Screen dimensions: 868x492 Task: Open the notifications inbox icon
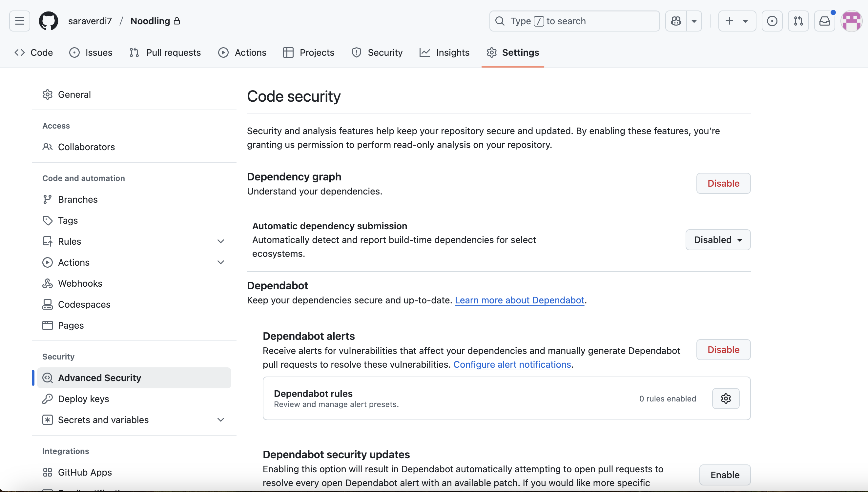click(825, 21)
